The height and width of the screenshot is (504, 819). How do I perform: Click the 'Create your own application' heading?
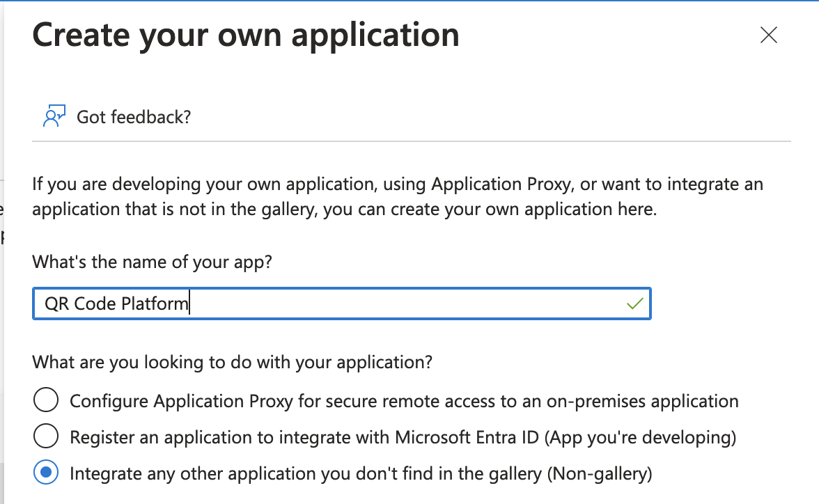pyautogui.click(x=245, y=35)
